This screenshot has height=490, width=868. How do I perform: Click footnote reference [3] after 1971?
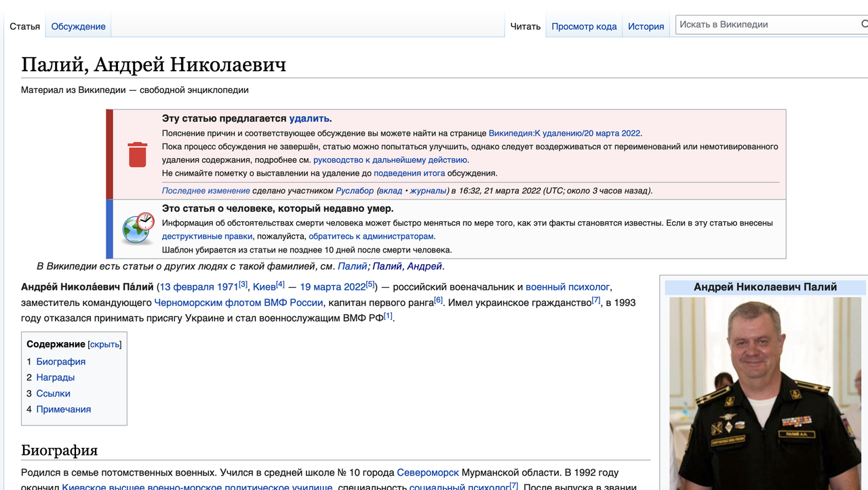244,284
